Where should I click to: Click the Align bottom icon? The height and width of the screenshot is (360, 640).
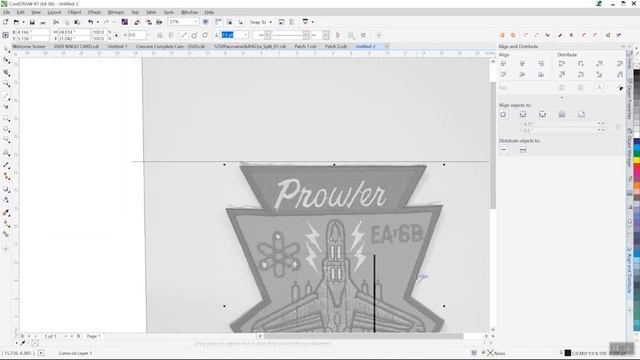pyautogui.click(x=541, y=75)
